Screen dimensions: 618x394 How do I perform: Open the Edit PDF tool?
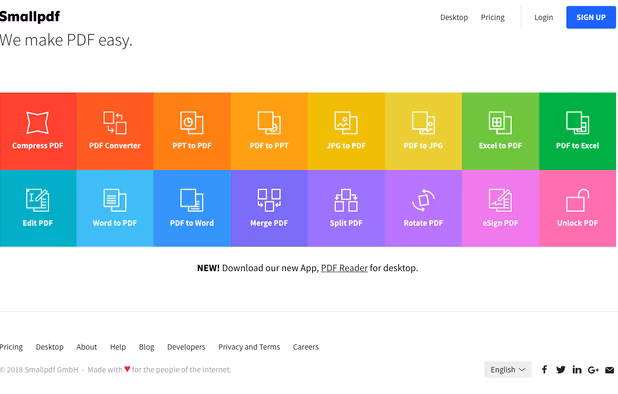(x=38, y=208)
